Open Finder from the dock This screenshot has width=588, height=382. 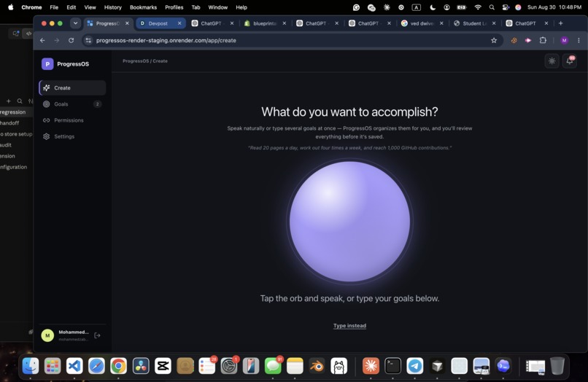coord(31,366)
